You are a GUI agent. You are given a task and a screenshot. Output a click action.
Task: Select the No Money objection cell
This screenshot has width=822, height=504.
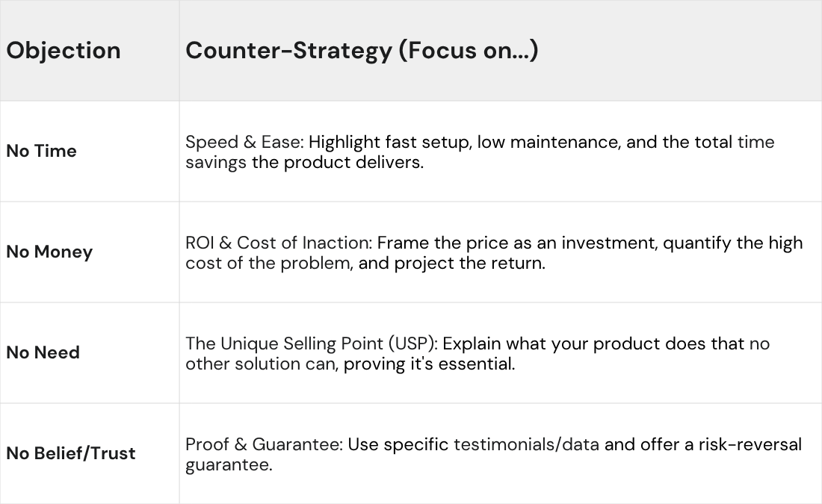coord(49,252)
